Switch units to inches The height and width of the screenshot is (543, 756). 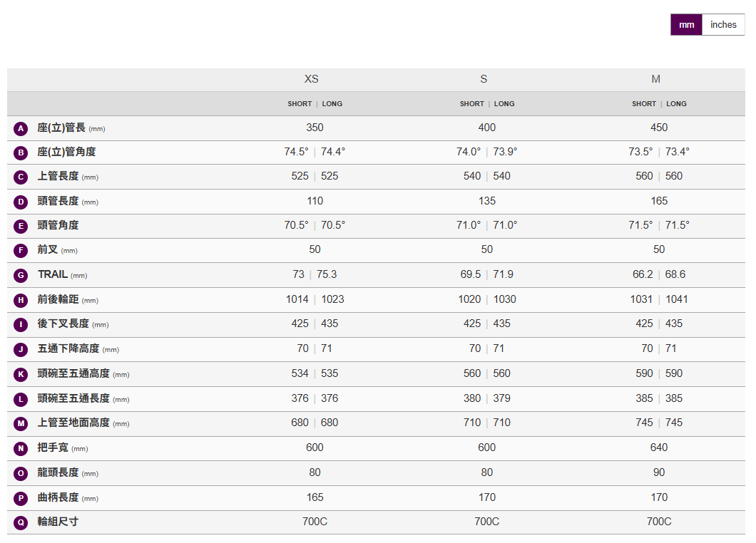point(722,25)
